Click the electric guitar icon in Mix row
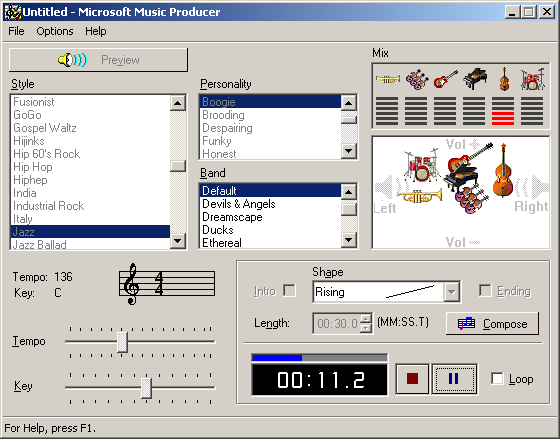 (x=446, y=79)
